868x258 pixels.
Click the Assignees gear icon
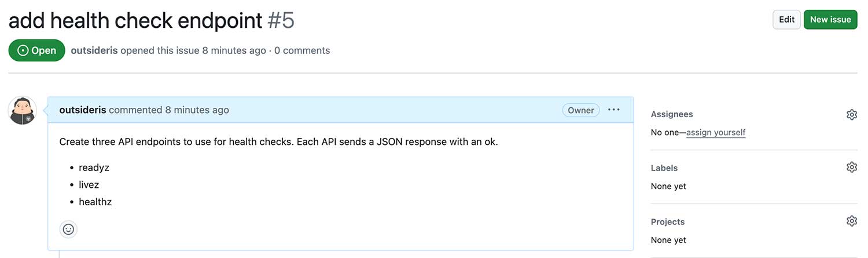tap(851, 115)
